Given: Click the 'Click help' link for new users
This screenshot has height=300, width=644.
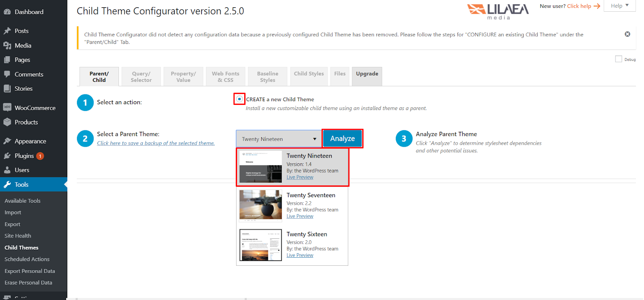Looking at the screenshot, I should pos(579,6).
